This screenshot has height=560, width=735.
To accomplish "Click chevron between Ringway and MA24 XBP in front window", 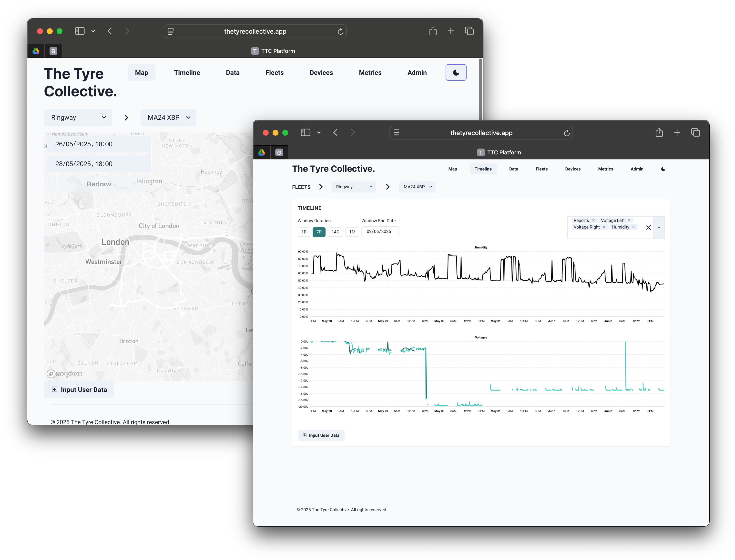I will click(388, 187).
